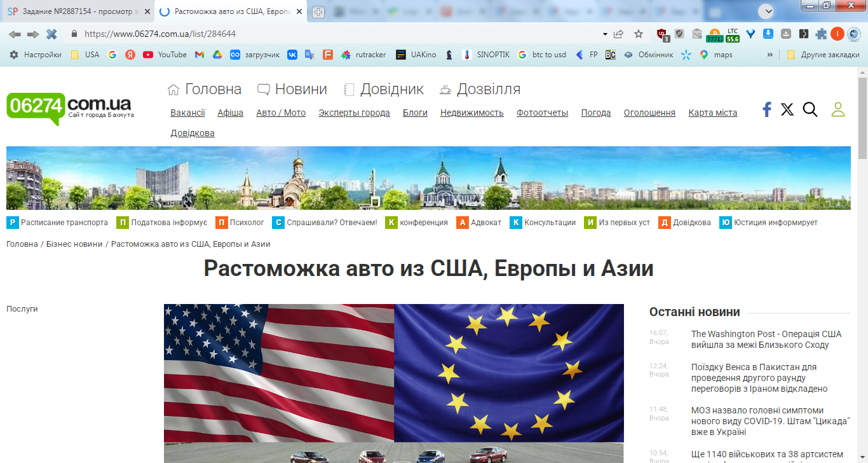Open browser Extensions puzzle icon

(x=822, y=34)
